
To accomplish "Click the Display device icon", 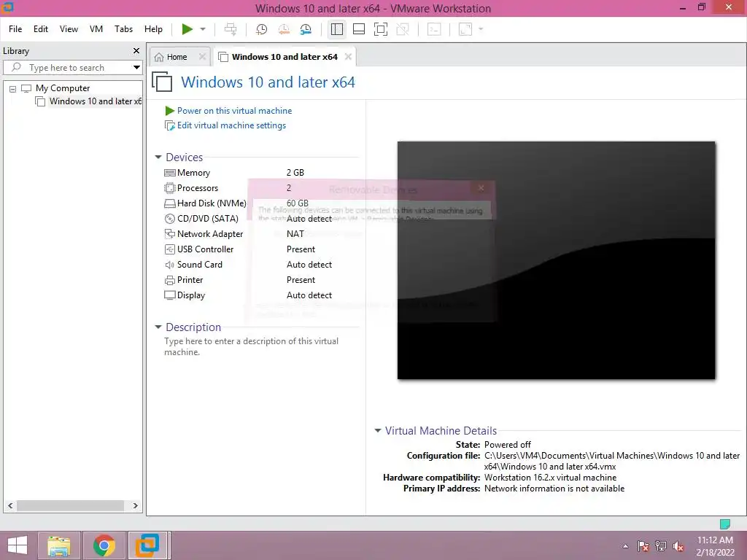I will coord(169,295).
